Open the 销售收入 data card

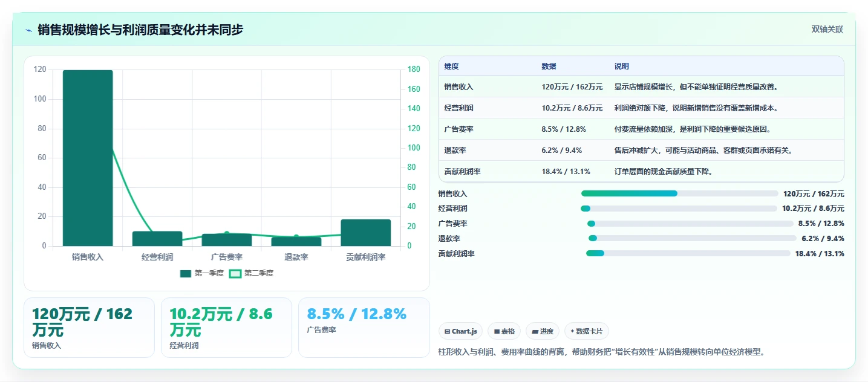[x=89, y=328]
